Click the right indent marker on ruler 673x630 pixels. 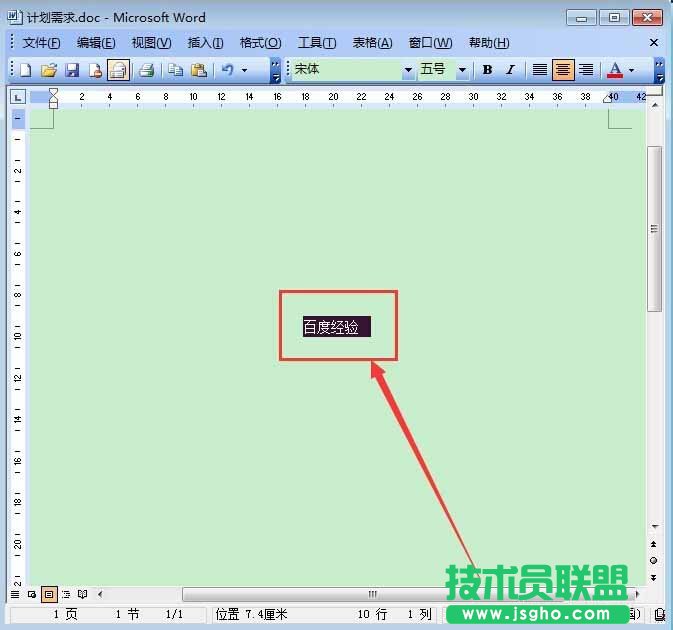607,99
